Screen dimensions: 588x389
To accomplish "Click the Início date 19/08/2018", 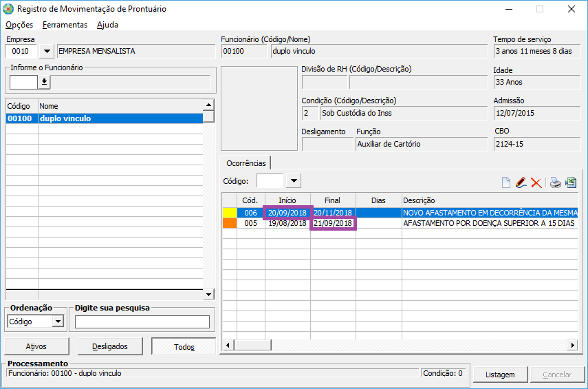I will pos(287,223).
